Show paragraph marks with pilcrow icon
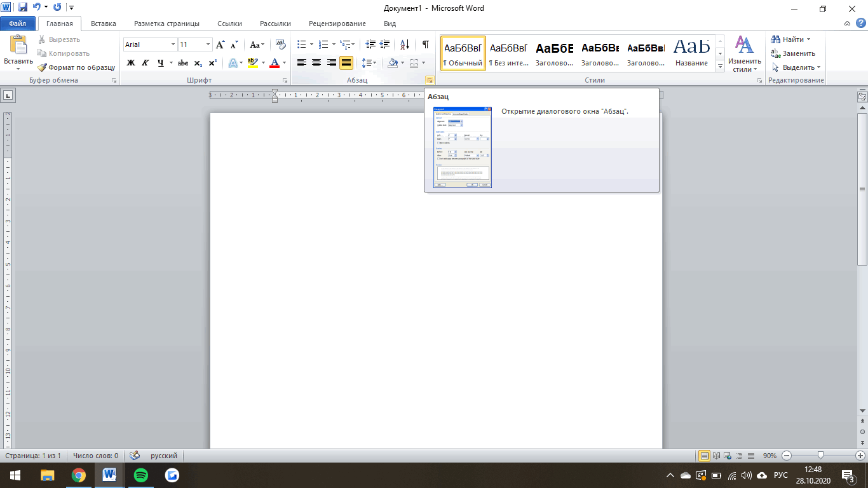 point(425,44)
